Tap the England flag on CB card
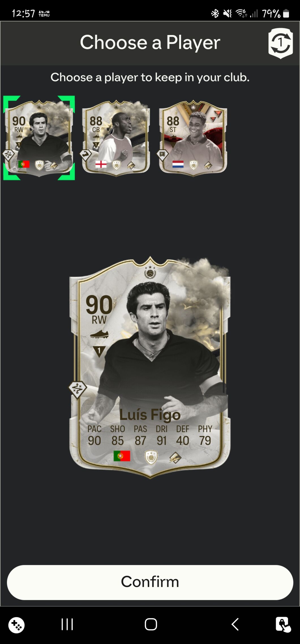The width and height of the screenshot is (300, 644). (101, 164)
